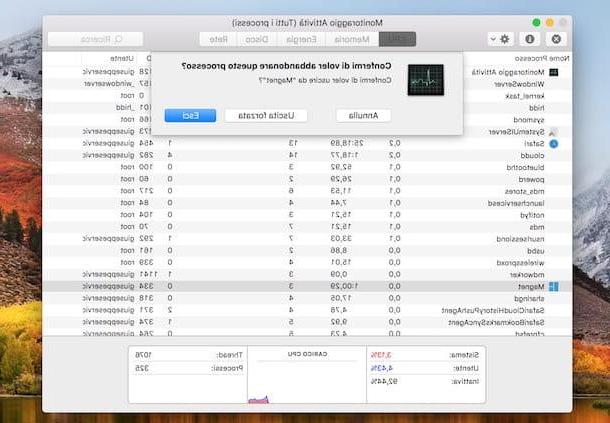Sort by the Nome Processo column header
610x423 pixels.
point(542,58)
